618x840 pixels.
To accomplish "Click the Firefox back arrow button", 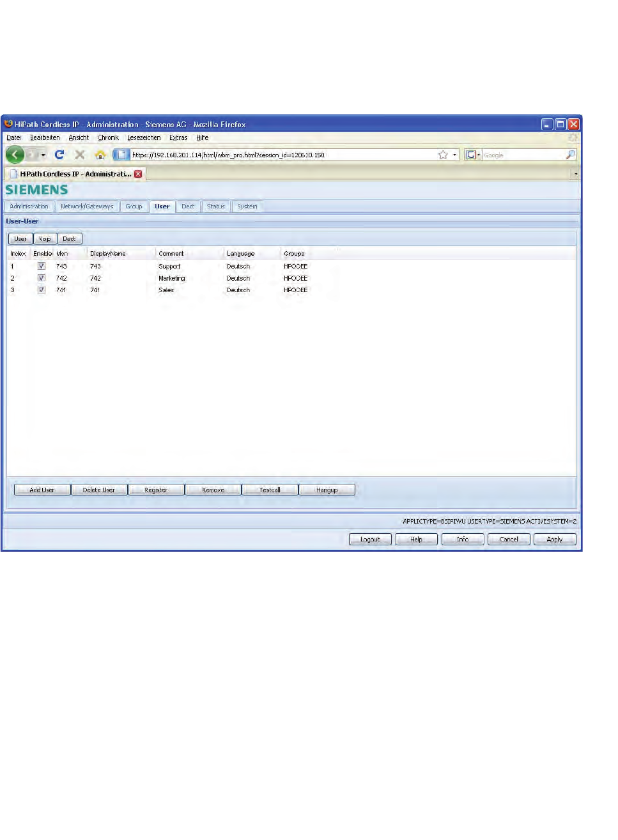I will (x=15, y=155).
